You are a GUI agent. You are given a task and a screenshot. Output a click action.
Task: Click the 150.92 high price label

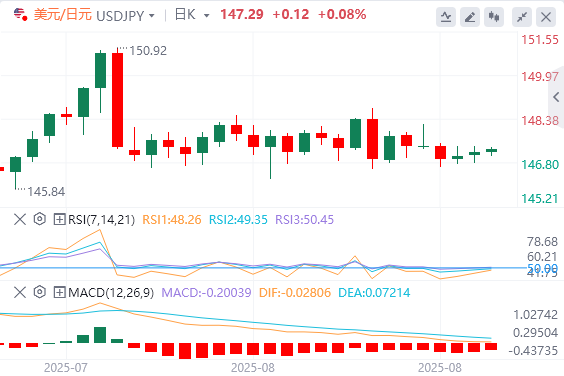[x=148, y=51]
